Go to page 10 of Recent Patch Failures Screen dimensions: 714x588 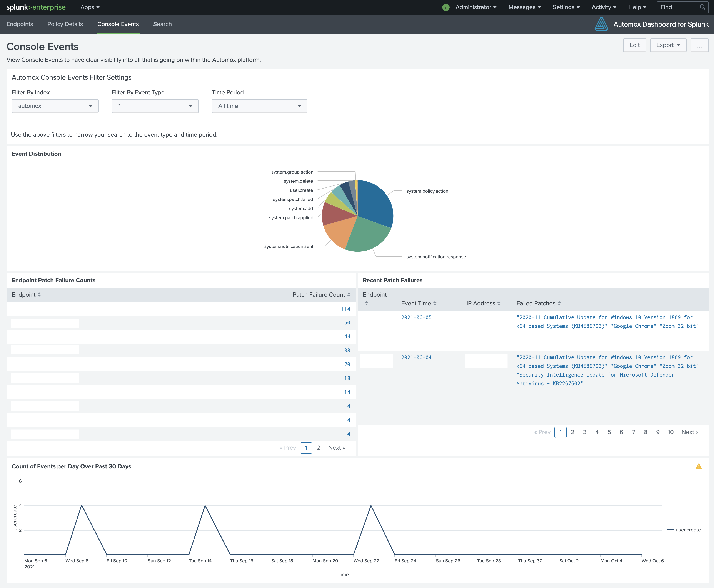(670, 432)
